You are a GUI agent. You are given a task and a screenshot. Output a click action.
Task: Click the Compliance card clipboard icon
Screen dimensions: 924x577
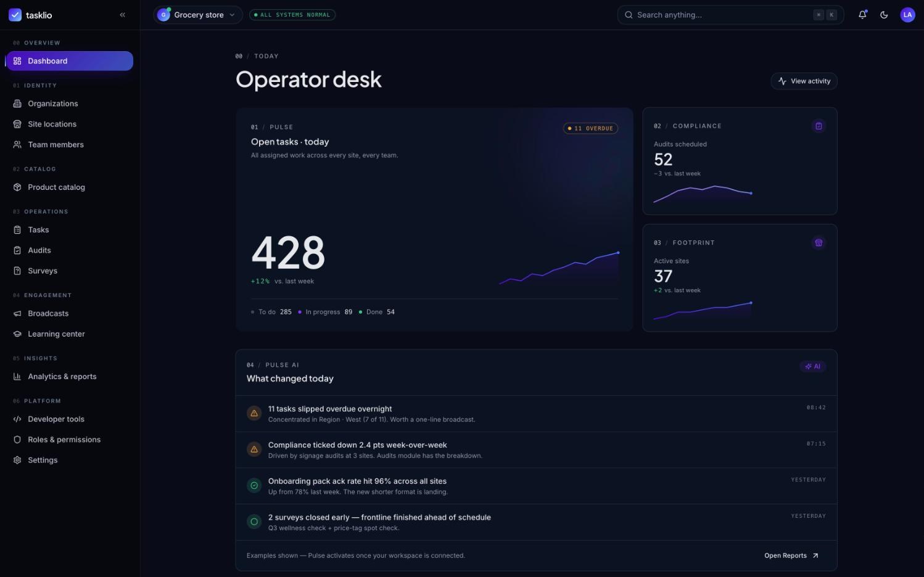819,126
